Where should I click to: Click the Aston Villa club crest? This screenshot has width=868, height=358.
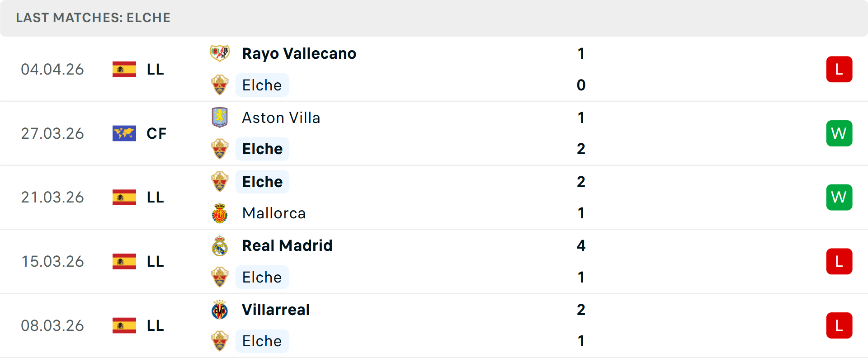(x=220, y=118)
